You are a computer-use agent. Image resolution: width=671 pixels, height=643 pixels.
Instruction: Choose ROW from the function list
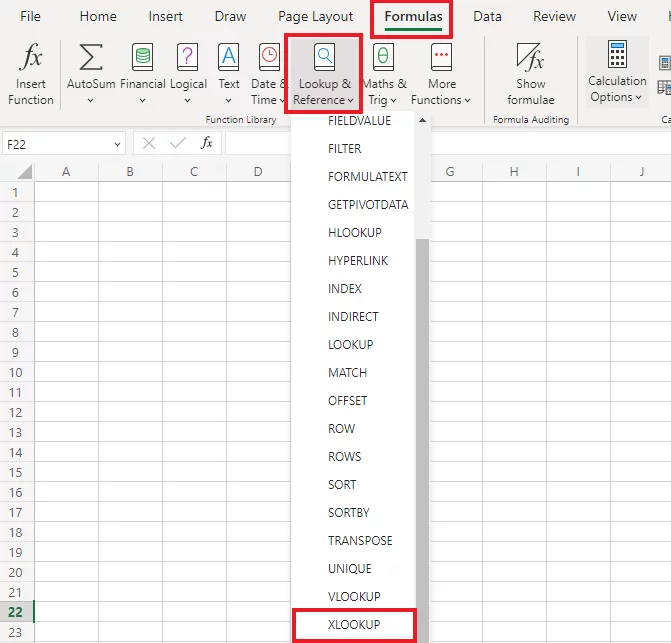354,429
